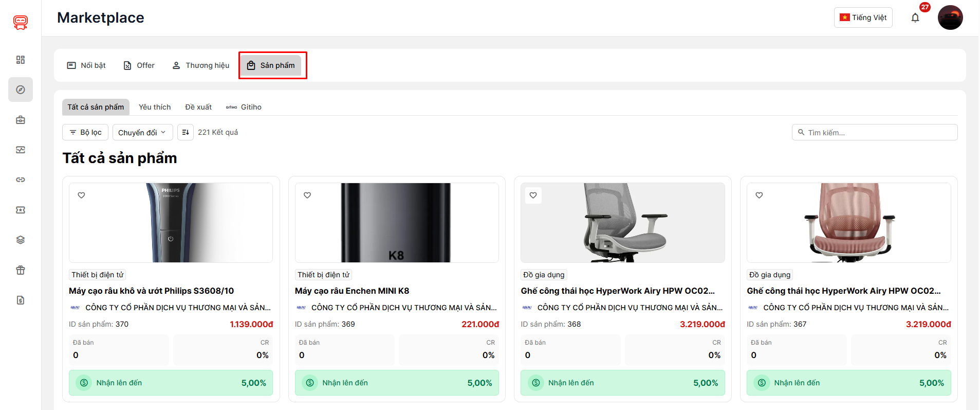Favorite the Philips S3608/10 shaver
The image size is (980, 410).
(x=81, y=195)
